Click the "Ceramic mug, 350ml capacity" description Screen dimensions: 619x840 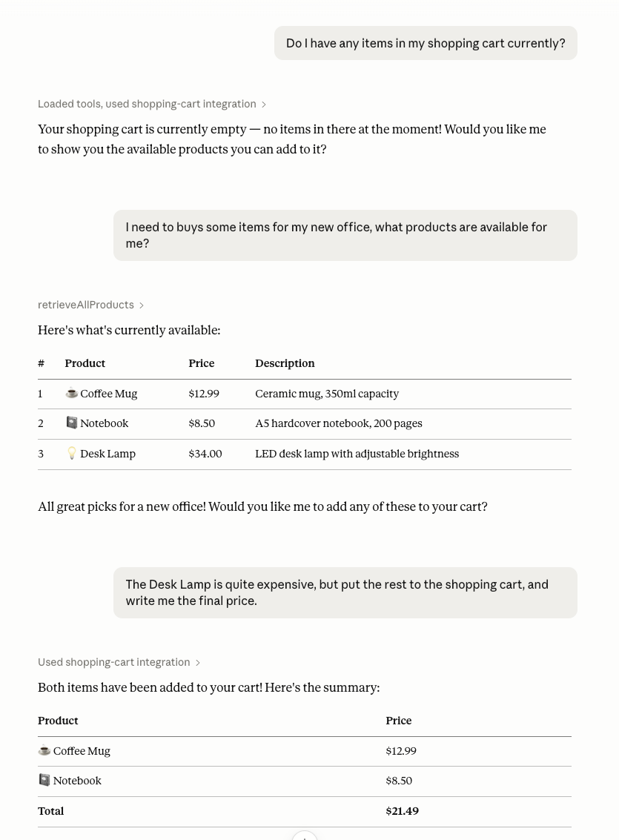click(x=327, y=394)
